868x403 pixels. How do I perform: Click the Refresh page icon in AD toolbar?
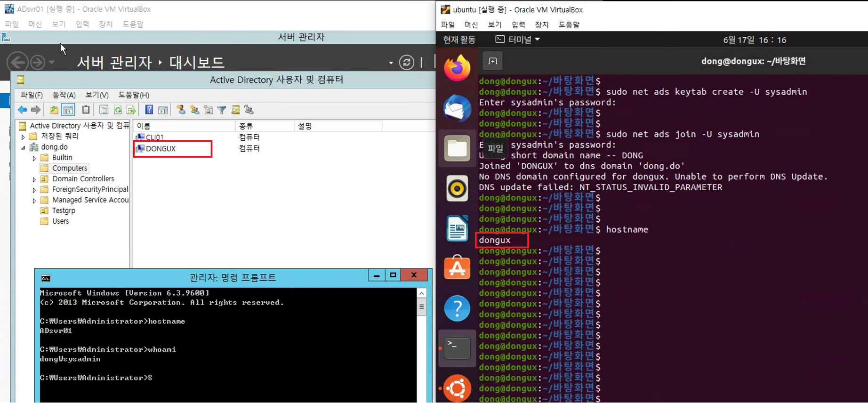(118, 110)
